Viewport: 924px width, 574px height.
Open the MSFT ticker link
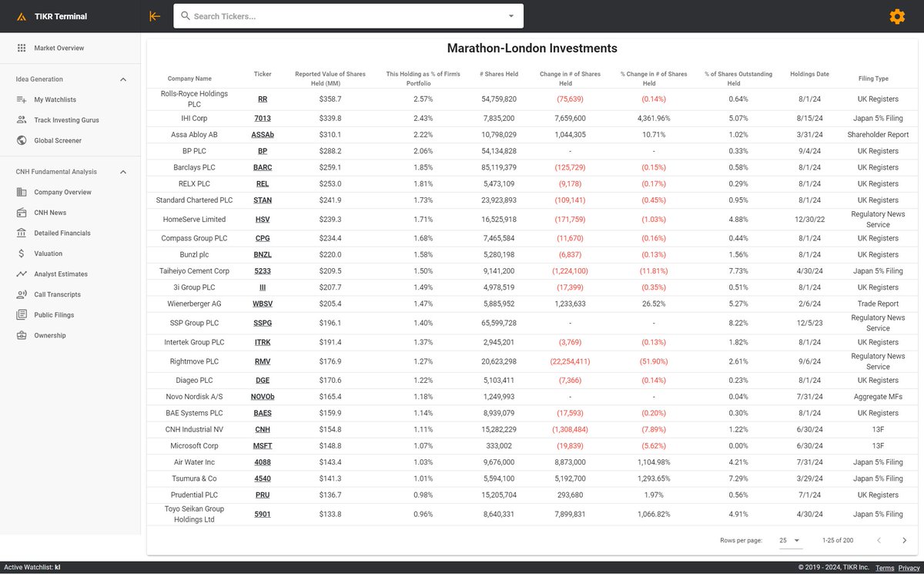263,445
